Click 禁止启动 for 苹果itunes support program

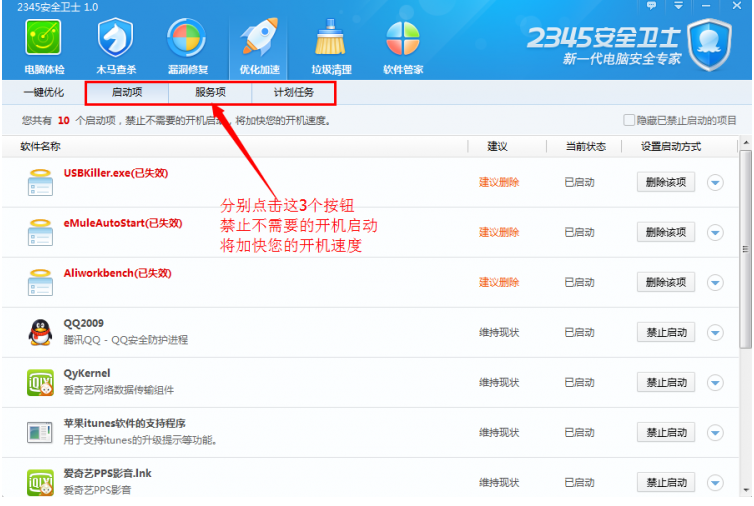click(666, 432)
